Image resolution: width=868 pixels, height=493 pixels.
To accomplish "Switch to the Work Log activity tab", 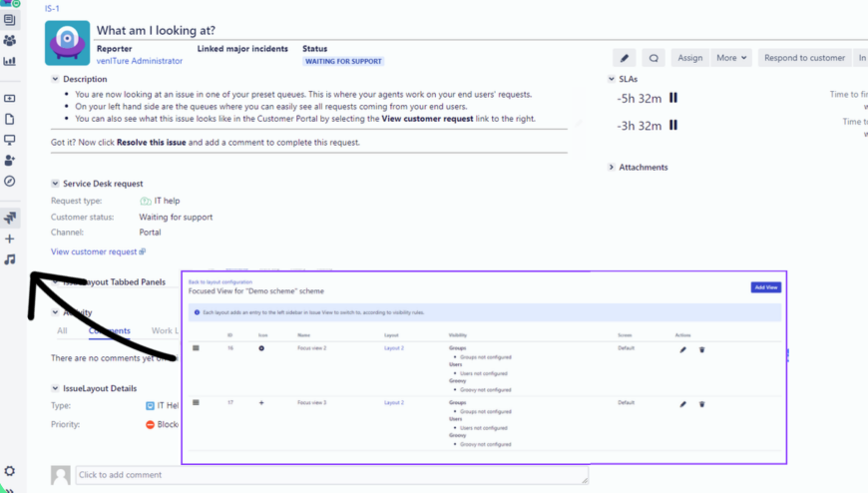I will (x=165, y=330).
